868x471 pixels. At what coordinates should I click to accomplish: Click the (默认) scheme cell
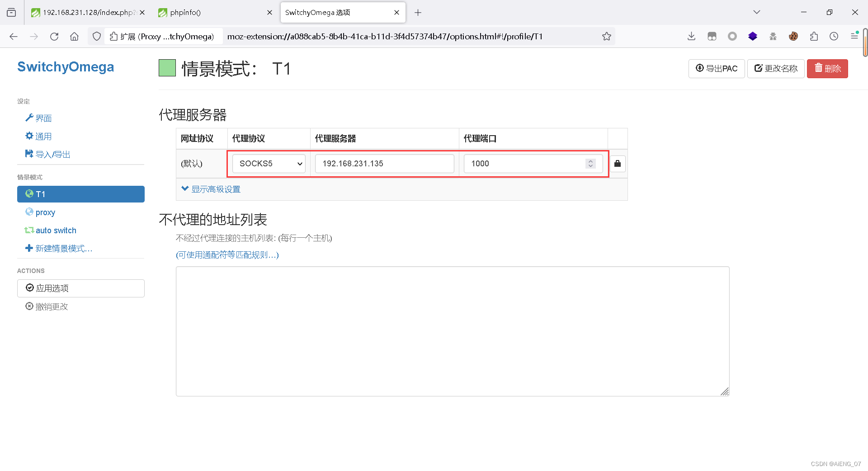[202, 164]
